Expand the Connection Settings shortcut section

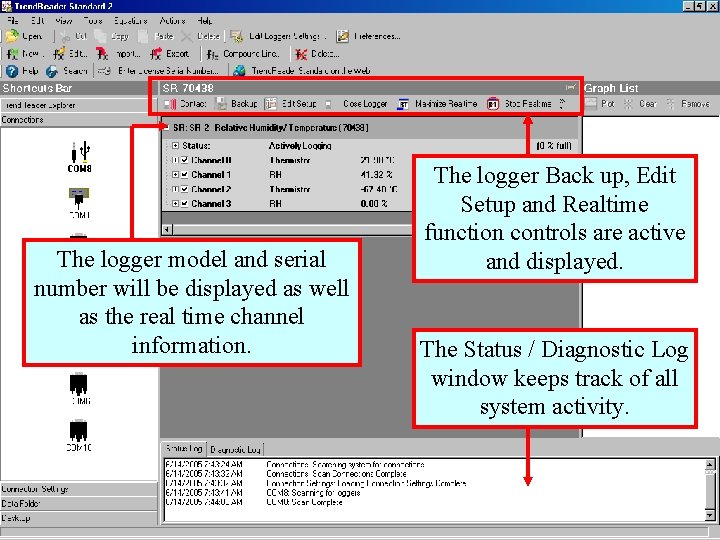click(x=79, y=489)
